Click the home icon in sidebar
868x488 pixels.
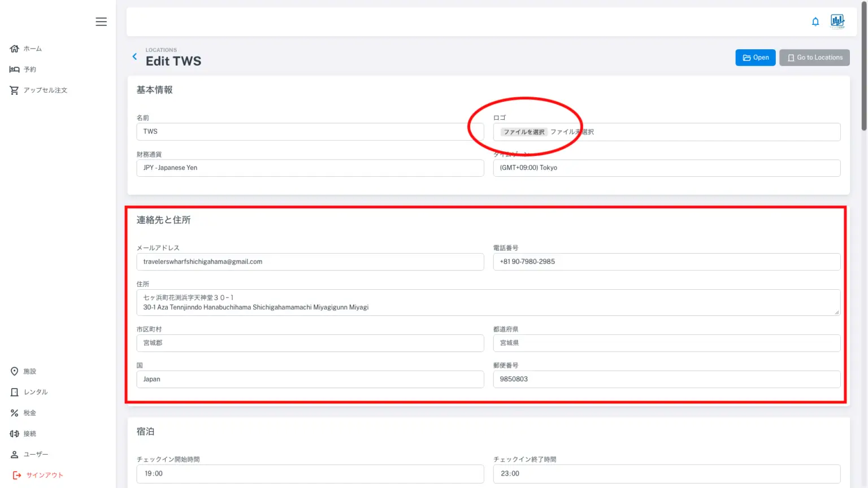click(15, 49)
